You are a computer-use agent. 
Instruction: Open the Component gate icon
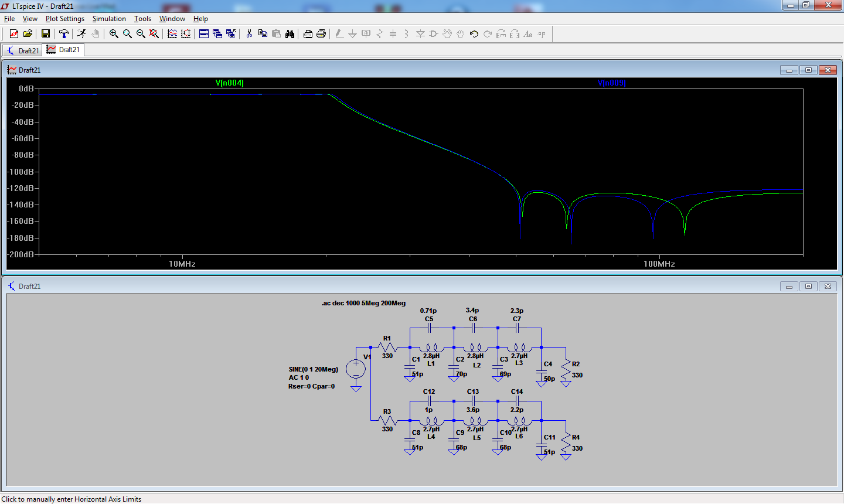(434, 34)
